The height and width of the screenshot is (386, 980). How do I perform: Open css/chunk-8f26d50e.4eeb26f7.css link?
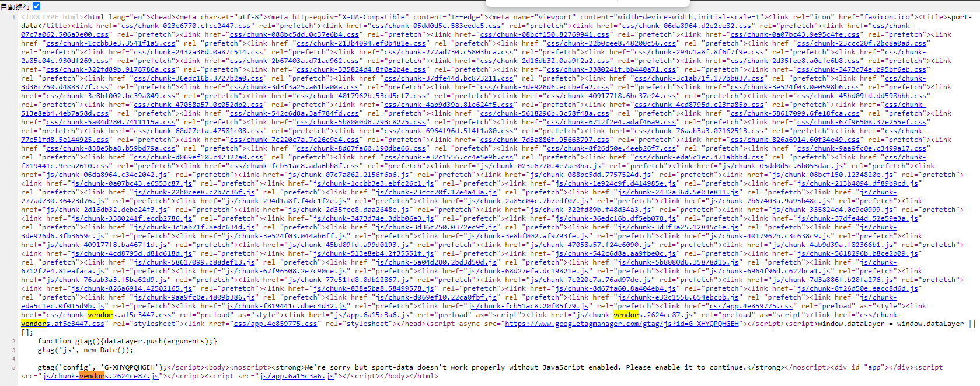[612, 148]
